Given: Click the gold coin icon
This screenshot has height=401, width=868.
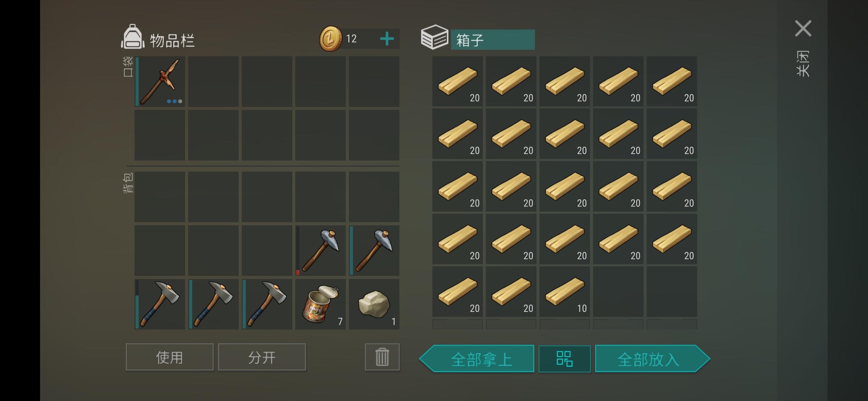Looking at the screenshot, I should 330,39.
